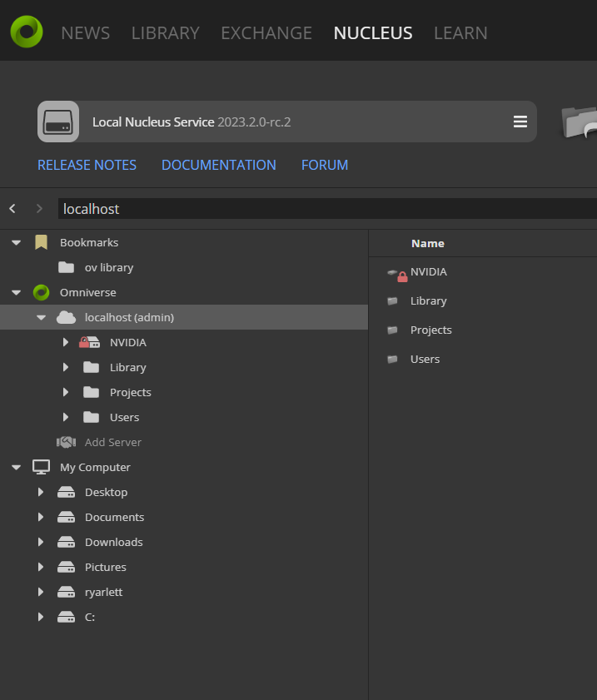Expand the Projects tree node
The width and height of the screenshot is (597, 700).
pyautogui.click(x=66, y=392)
